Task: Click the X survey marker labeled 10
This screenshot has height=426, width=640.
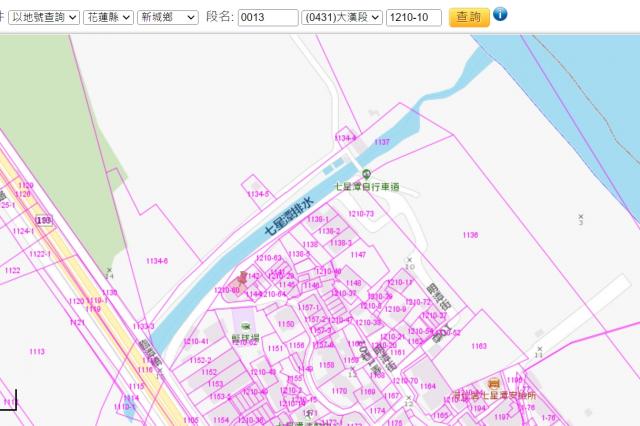Action: click(409, 261)
